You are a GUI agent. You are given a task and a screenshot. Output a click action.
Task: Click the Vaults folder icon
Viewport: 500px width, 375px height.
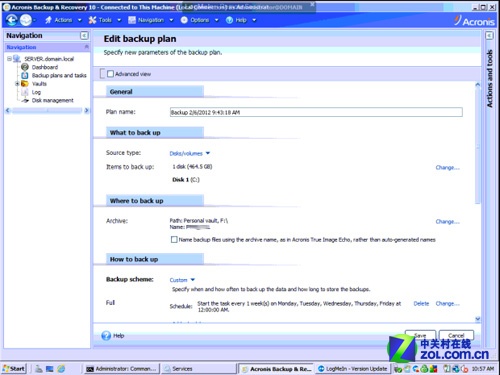coord(25,84)
